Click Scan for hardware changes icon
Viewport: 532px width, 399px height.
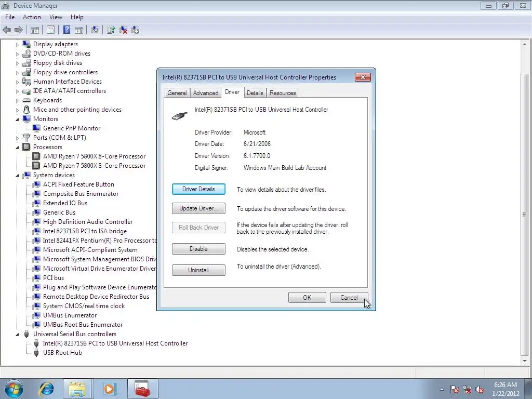tap(95, 30)
